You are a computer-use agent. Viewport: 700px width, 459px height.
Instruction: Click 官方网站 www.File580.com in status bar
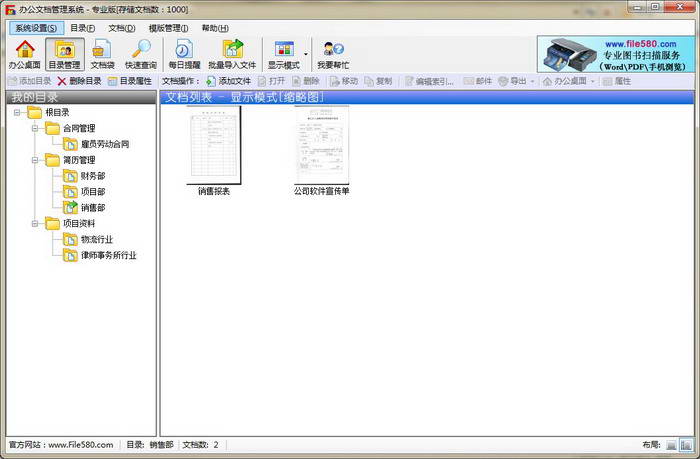click(x=61, y=445)
